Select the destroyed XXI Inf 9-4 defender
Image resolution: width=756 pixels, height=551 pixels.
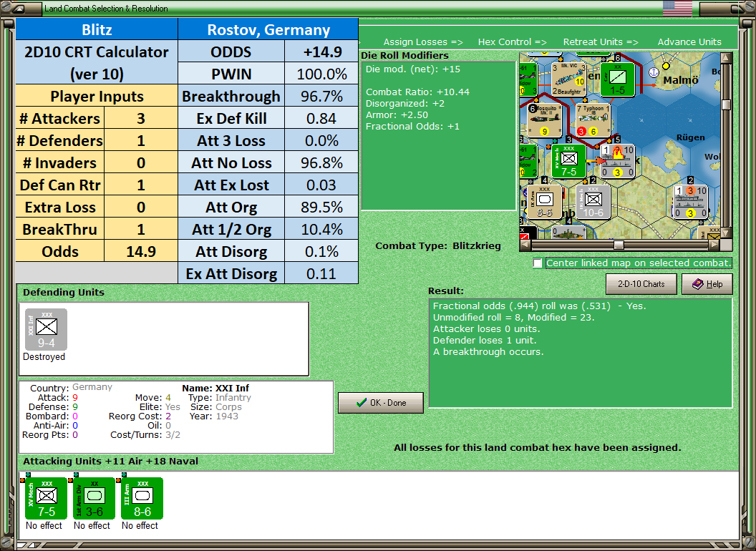click(x=47, y=330)
